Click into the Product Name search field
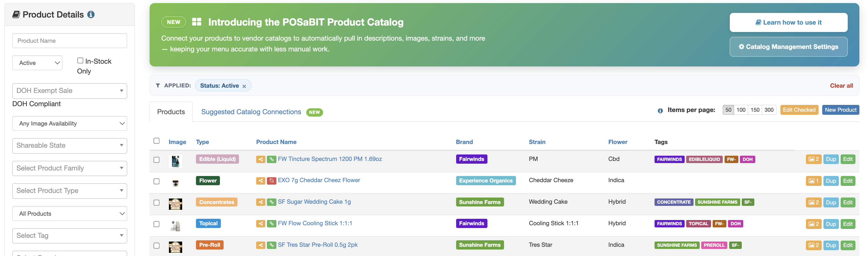Image resolution: width=868 pixels, height=256 pixels. click(x=70, y=41)
